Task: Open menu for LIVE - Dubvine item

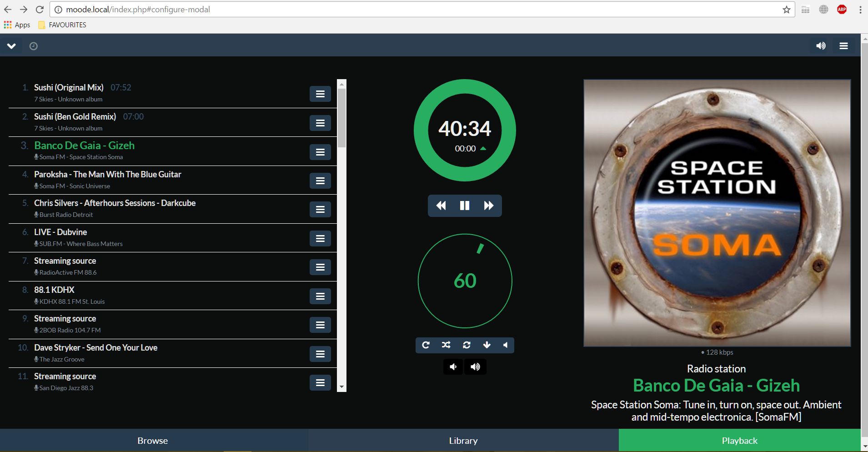Action: [x=320, y=238]
